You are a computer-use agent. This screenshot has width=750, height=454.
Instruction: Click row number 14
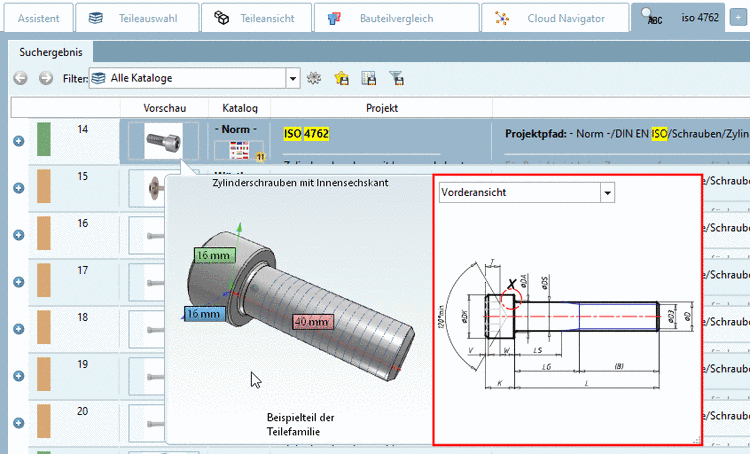82,129
